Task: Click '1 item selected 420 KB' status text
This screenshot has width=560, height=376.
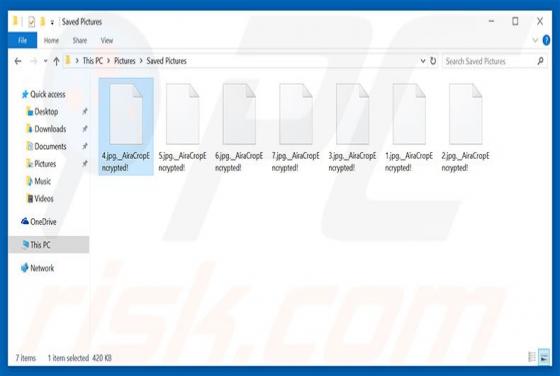Action: coord(80,358)
